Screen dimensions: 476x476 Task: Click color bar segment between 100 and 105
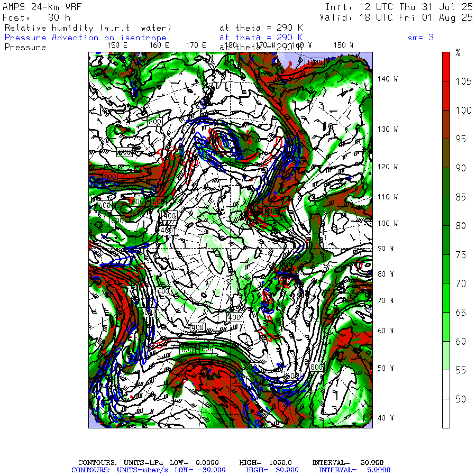446,96
